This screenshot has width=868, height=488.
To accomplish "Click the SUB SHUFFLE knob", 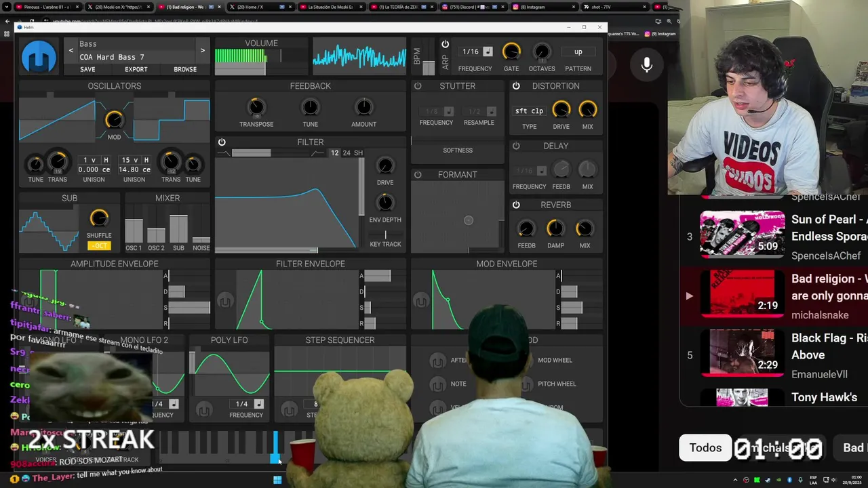I will click(x=99, y=218).
